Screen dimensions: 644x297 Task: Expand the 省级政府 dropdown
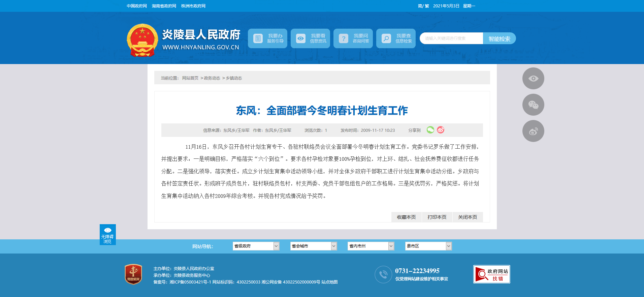tap(256, 246)
